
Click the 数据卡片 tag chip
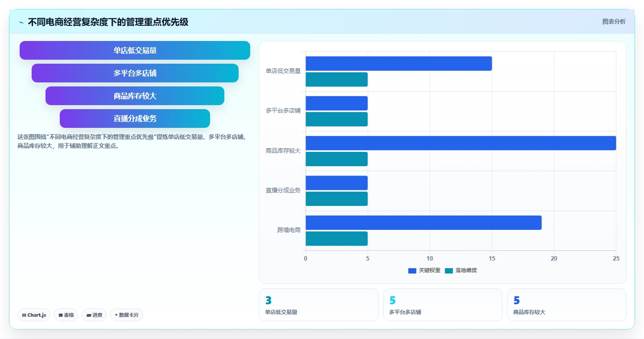coord(127,315)
